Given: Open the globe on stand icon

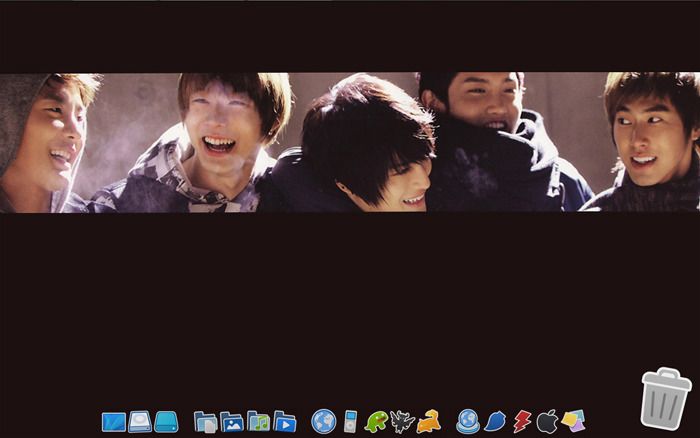Looking at the screenshot, I should [x=468, y=421].
